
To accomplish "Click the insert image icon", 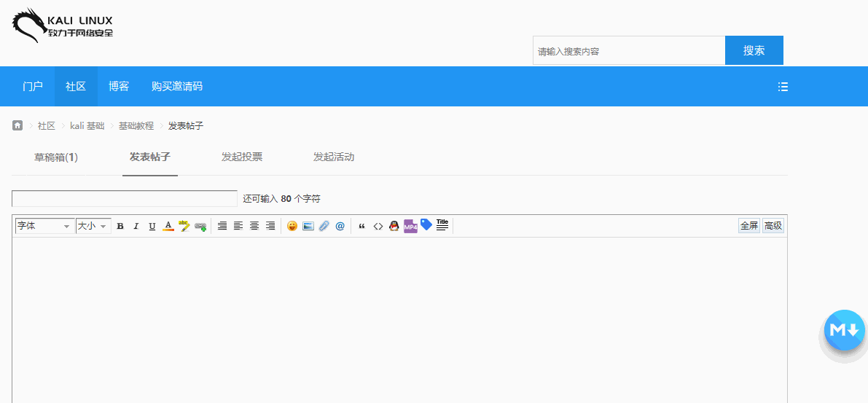I will [x=308, y=227].
